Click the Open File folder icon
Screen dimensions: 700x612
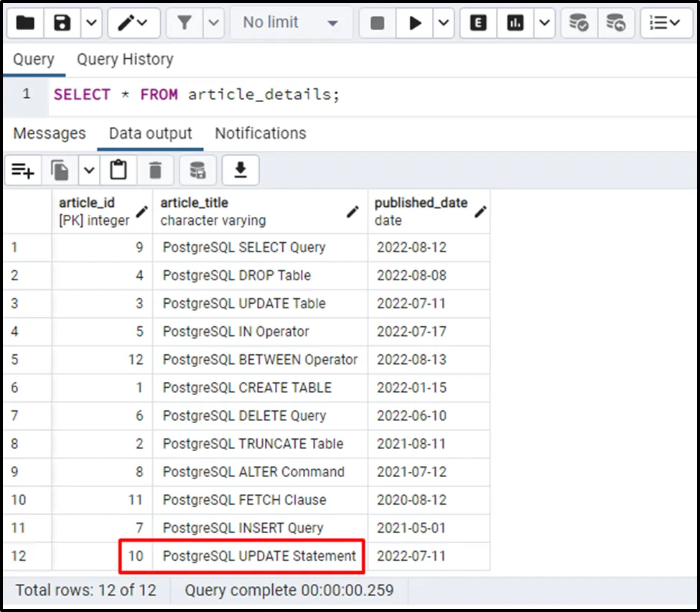coord(25,23)
